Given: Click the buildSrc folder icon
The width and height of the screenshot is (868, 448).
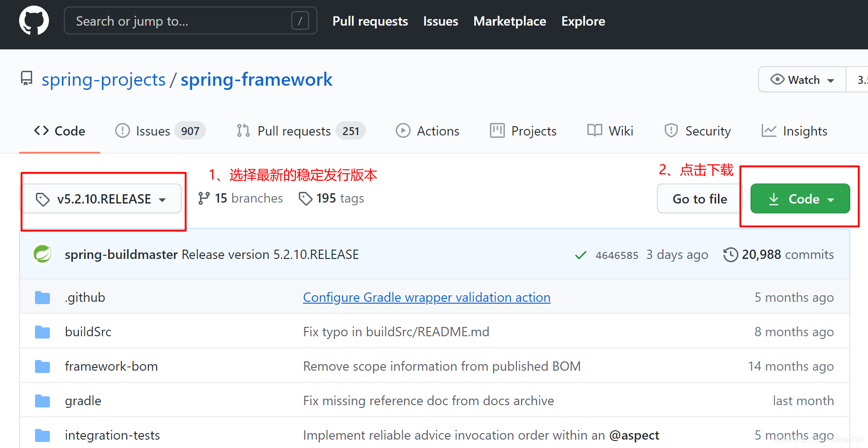Looking at the screenshot, I should pyautogui.click(x=42, y=332).
